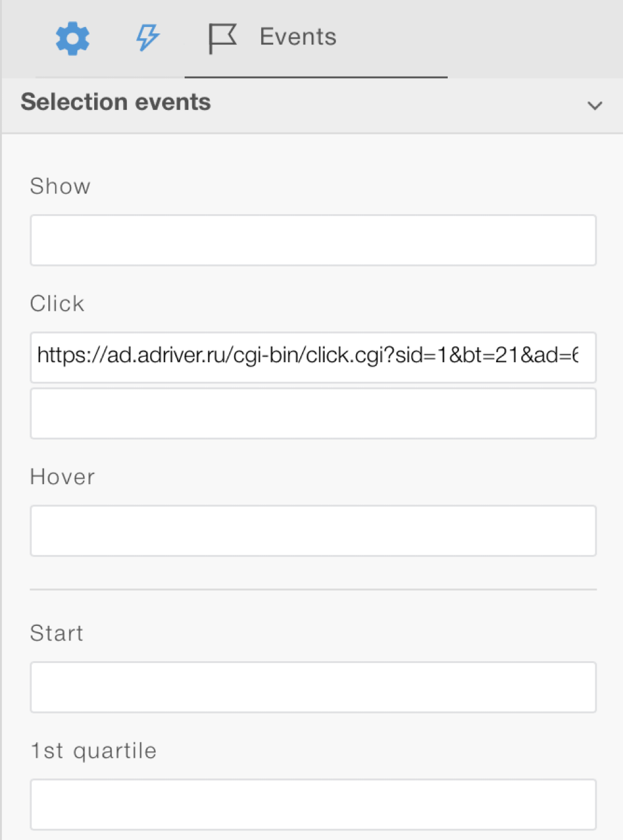The width and height of the screenshot is (623, 840).
Task: Click the Show field label
Action: [x=60, y=186]
